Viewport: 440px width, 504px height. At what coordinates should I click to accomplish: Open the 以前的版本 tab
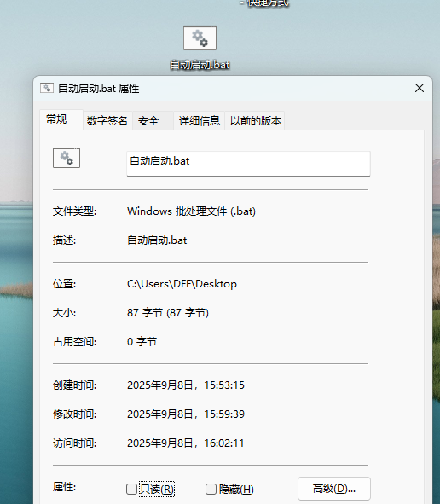(x=256, y=121)
